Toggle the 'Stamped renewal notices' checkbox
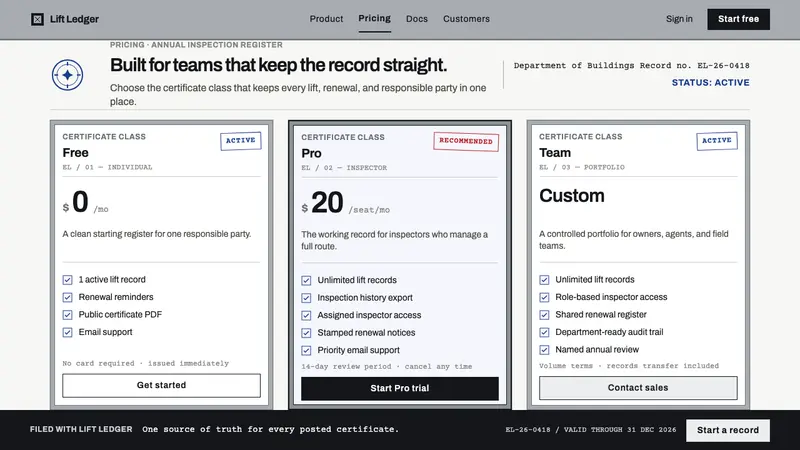The height and width of the screenshot is (450, 800). click(x=306, y=333)
